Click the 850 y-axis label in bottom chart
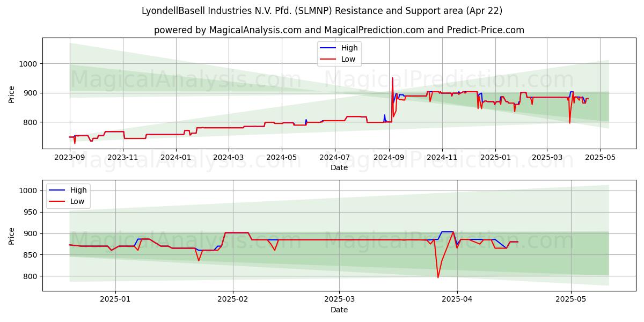Viewport: 644px width, 322px height. click(31, 255)
